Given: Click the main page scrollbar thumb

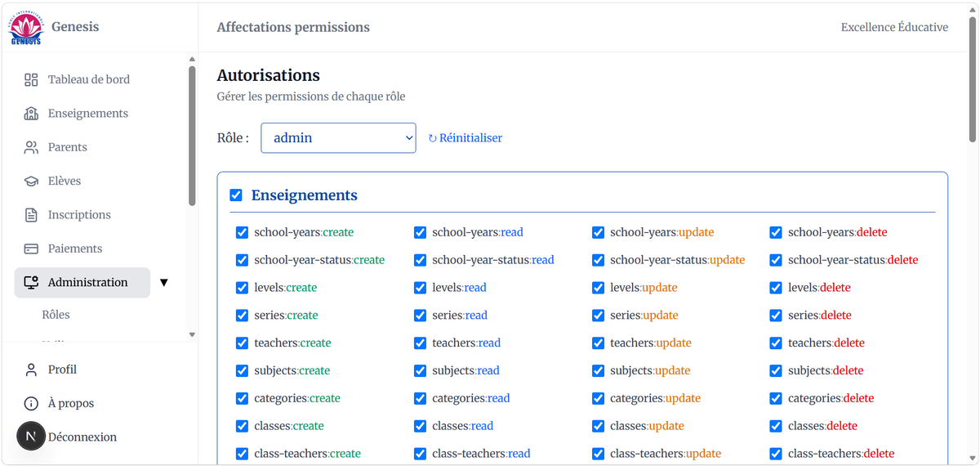Looking at the screenshot, I should [x=973, y=79].
